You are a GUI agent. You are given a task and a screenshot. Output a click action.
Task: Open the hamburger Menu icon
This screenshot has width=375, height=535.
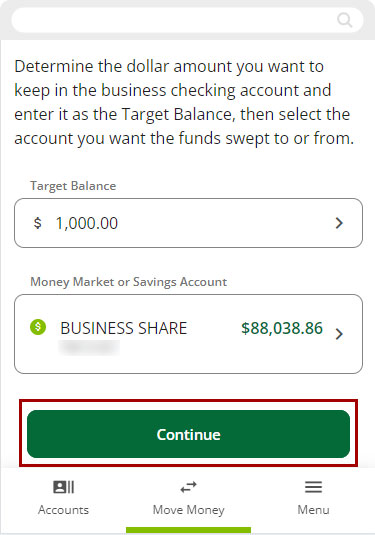click(313, 487)
